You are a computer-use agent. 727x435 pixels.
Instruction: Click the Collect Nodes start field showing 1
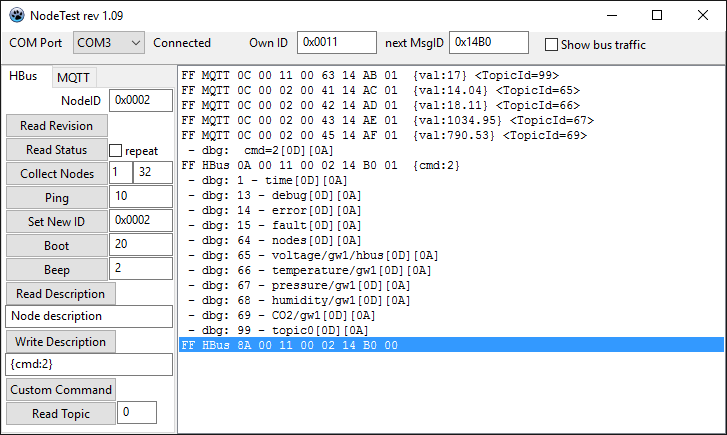tap(121, 173)
